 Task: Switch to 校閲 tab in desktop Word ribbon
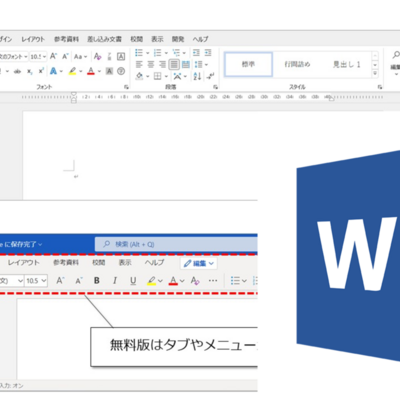pyautogui.click(x=137, y=39)
